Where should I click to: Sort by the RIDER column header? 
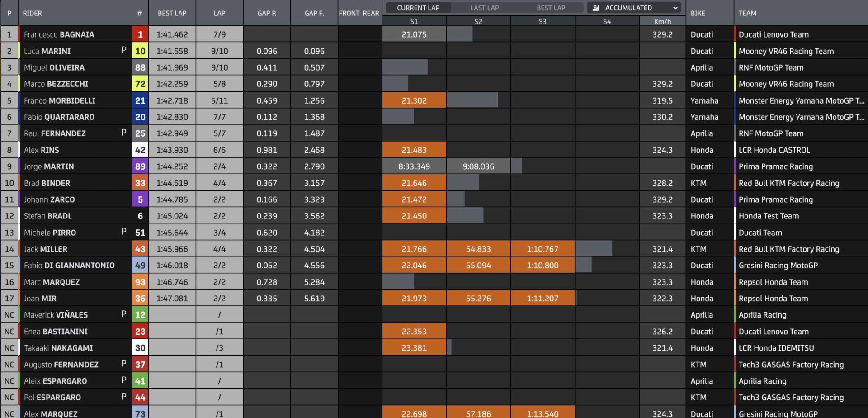[32, 13]
